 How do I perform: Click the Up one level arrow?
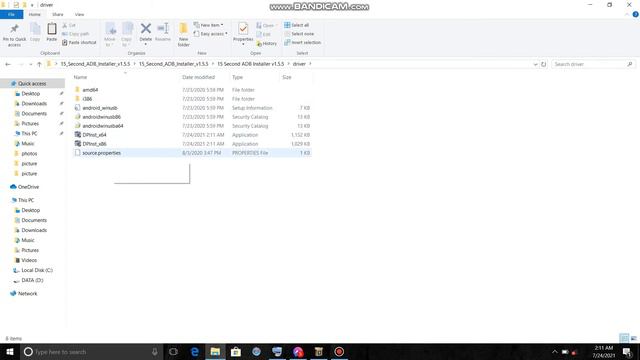coord(39,64)
